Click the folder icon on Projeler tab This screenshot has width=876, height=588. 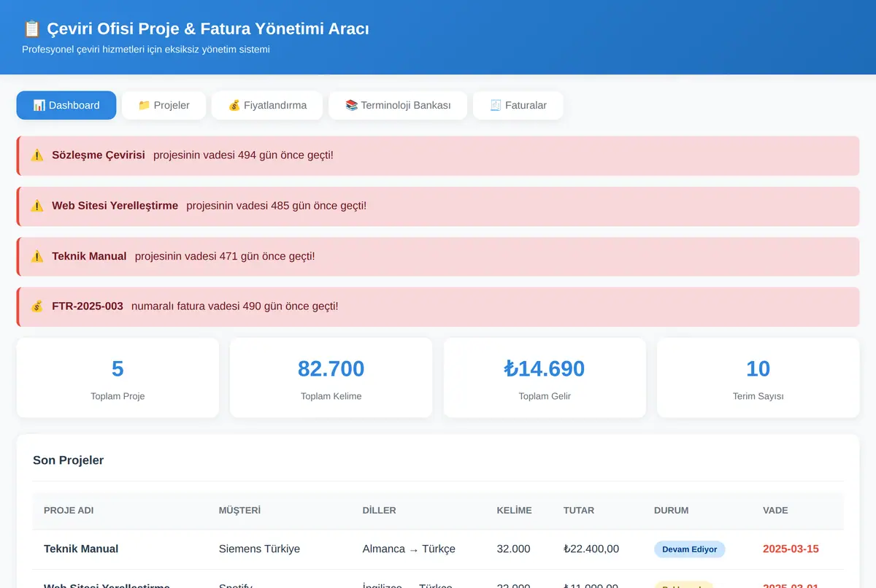(x=144, y=105)
